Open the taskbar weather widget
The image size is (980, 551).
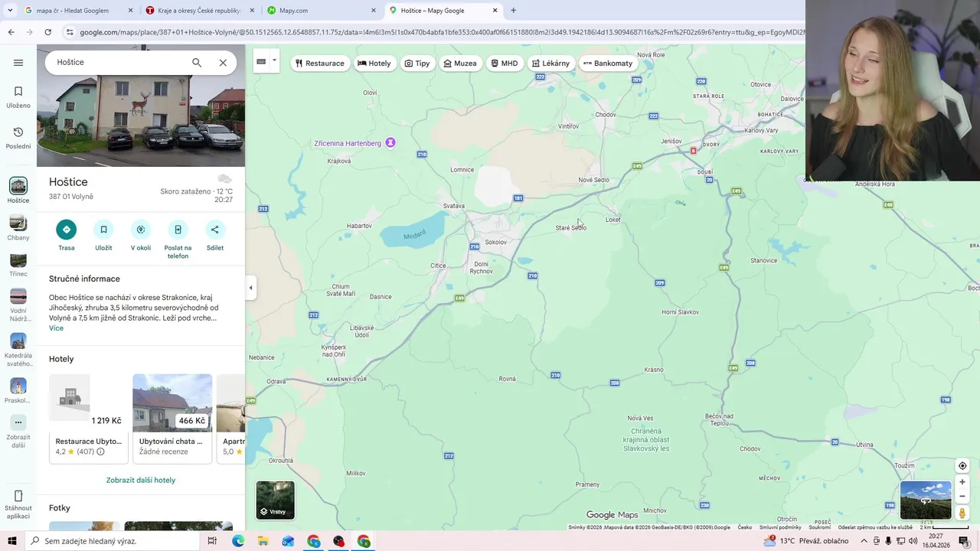tap(805, 541)
